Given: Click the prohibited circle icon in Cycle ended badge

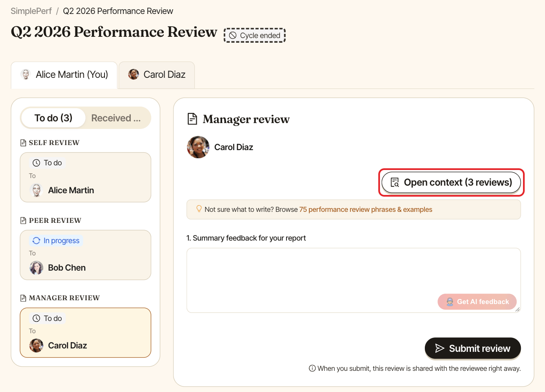Looking at the screenshot, I should click(x=233, y=36).
